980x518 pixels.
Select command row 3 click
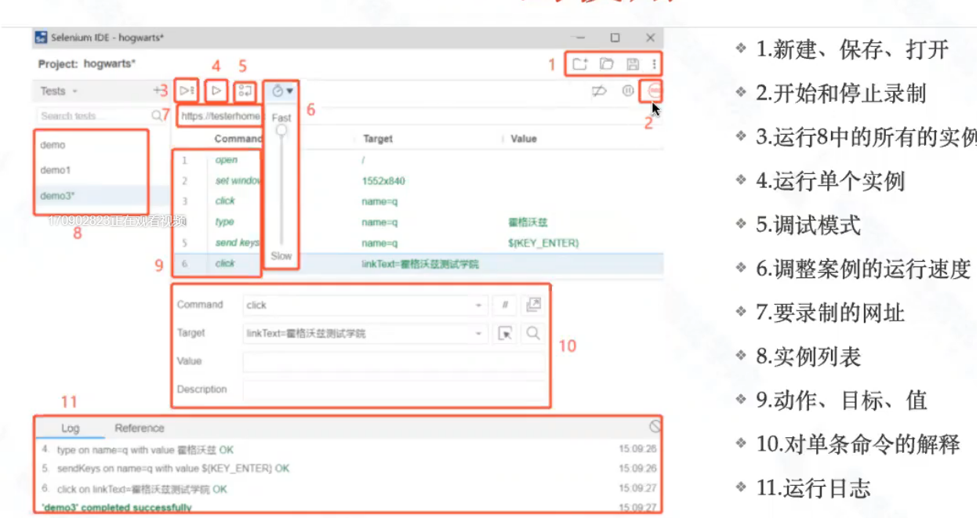click(x=417, y=201)
